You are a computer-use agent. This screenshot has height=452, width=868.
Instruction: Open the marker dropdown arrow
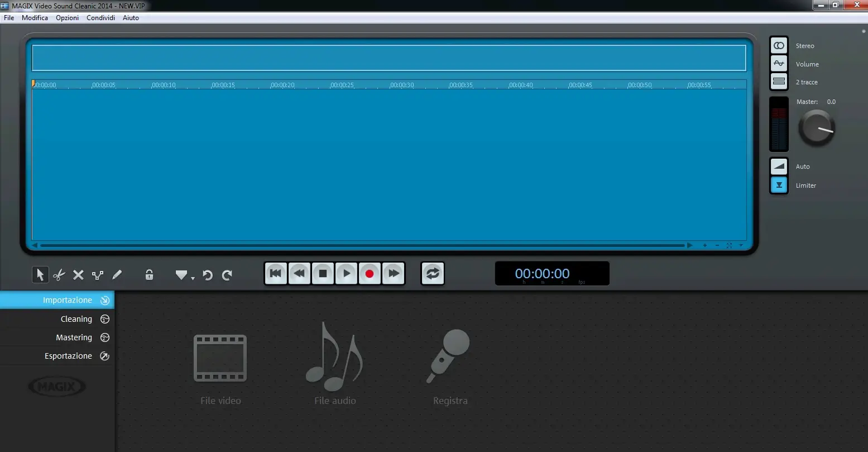(193, 278)
